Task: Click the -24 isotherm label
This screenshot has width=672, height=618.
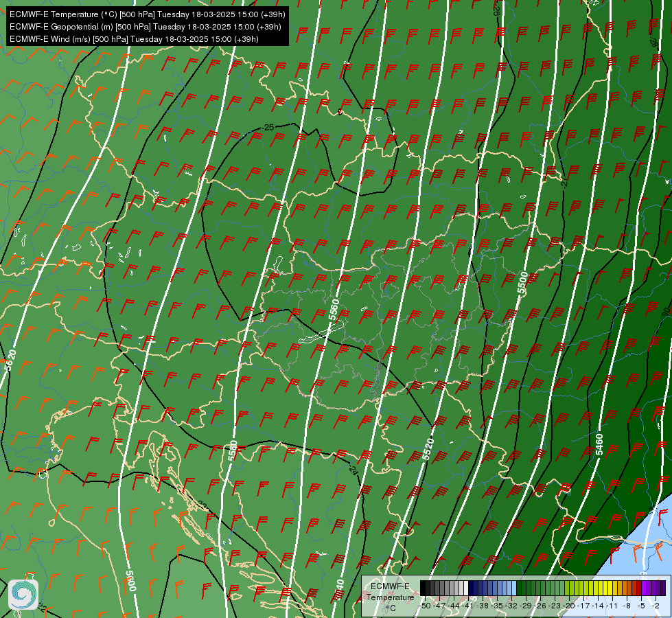Action: click(353, 470)
